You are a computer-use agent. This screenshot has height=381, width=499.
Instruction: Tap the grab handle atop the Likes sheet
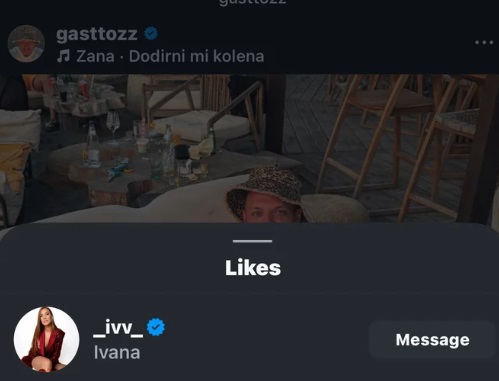point(252,241)
